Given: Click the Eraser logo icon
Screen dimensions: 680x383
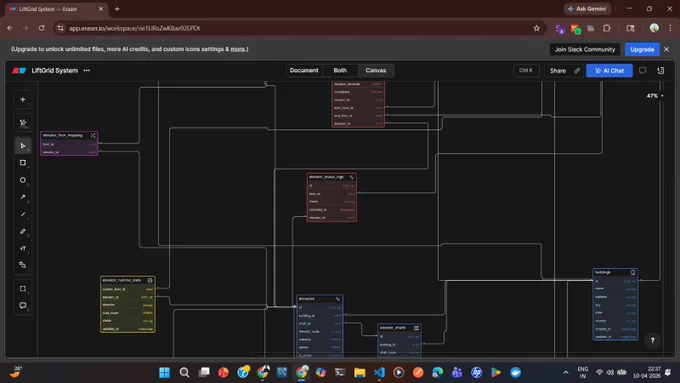Looking at the screenshot, I should click(x=19, y=70).
